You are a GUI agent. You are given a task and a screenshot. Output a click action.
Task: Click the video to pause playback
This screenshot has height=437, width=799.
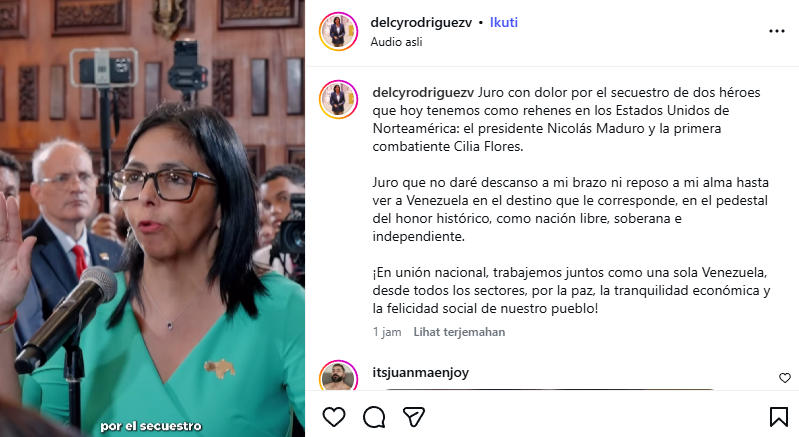point(152,218)
